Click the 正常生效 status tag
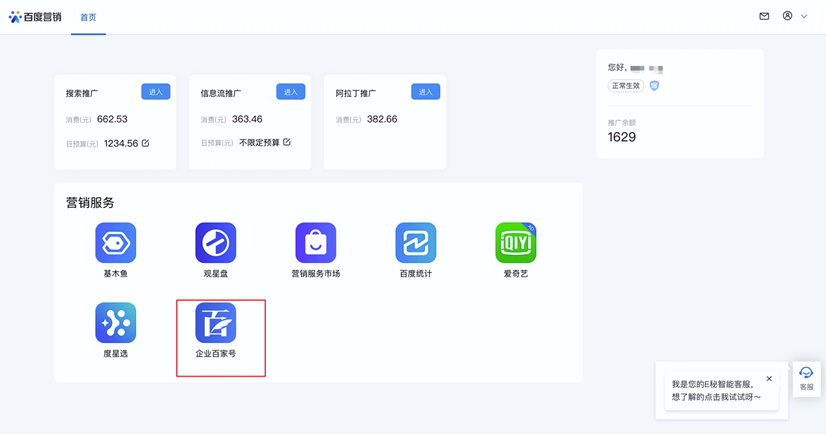The width and height of the screenshot is (826, 434). 626,85
